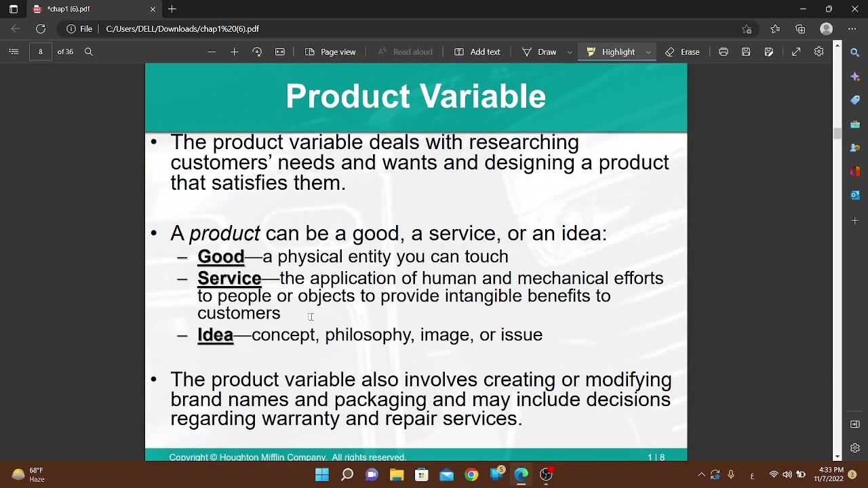Open OBS Studio from the taskbar
This screenshot has width=868, height=488.
point(546,474)
